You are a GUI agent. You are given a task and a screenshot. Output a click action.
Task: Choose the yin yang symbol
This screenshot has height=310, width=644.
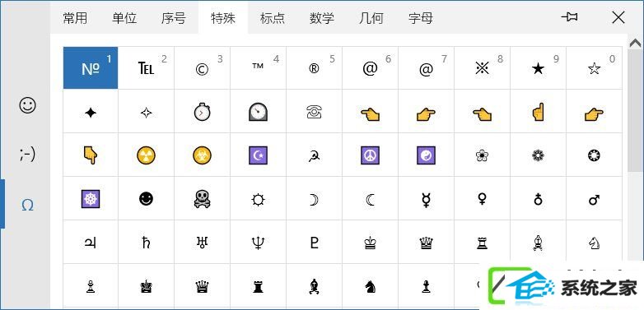tap(426, 155)
